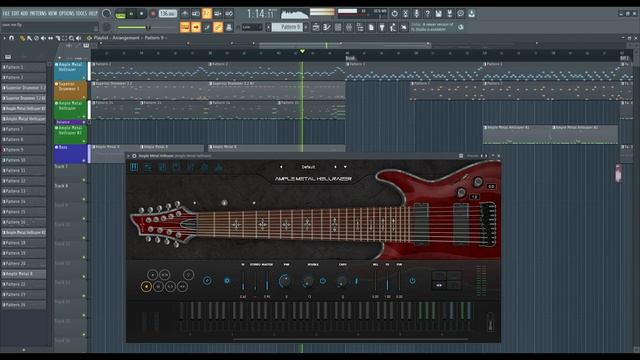This screenshot has width=640, height=360.
Task: Select the playlist Draw pencil tool
Action: click(x=22, y=38)
